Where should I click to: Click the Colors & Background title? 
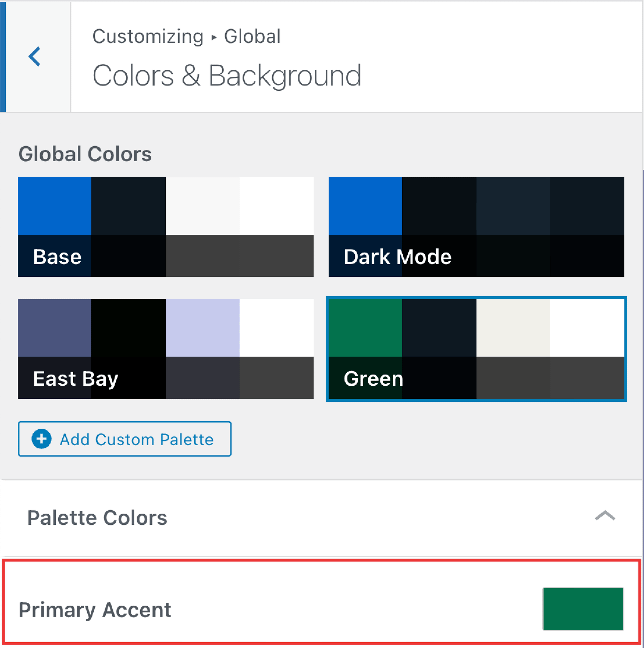point(227,76)
